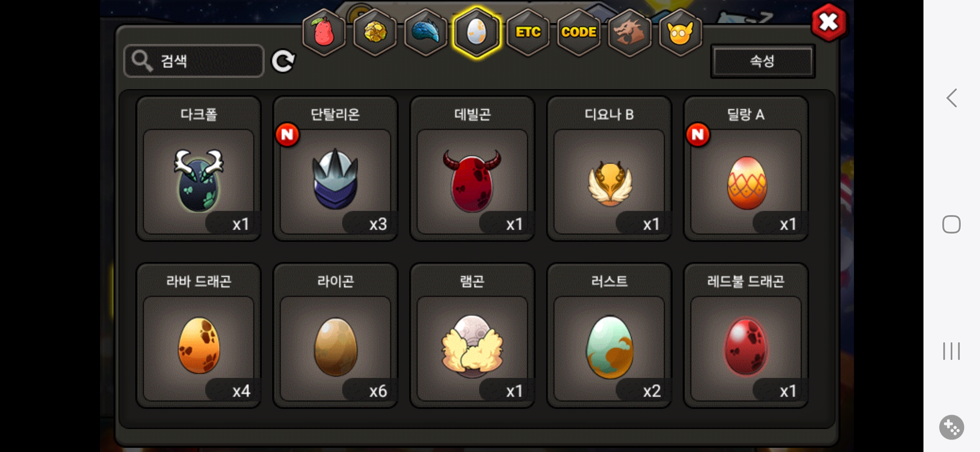Open the fruit food category tab
Screen dimensions: 980x452
coord(324,32)
